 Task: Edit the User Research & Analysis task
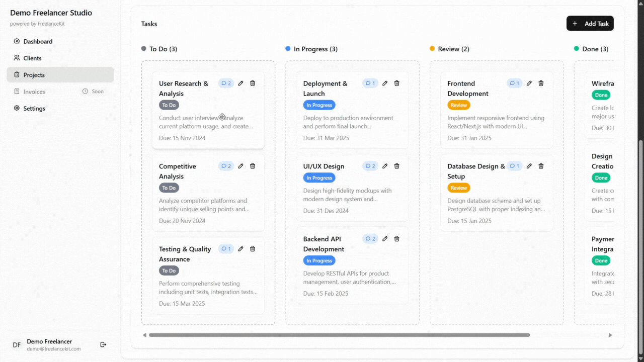pyautogui.click(x=240, y=83)
